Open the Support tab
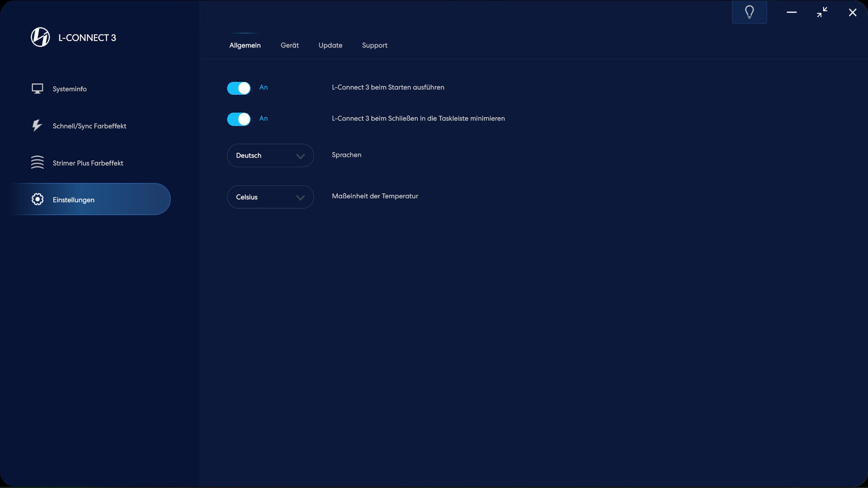The width and height of the screenshot is (868, 488). coord(375,45)
